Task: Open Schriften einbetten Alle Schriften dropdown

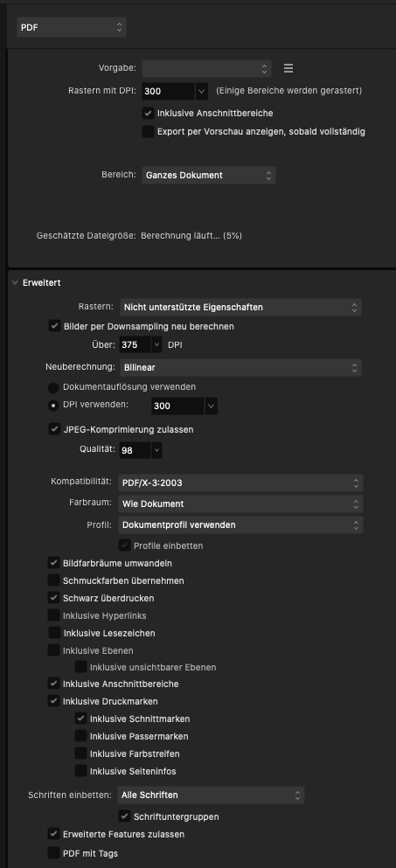Action: tap(211, 795)
